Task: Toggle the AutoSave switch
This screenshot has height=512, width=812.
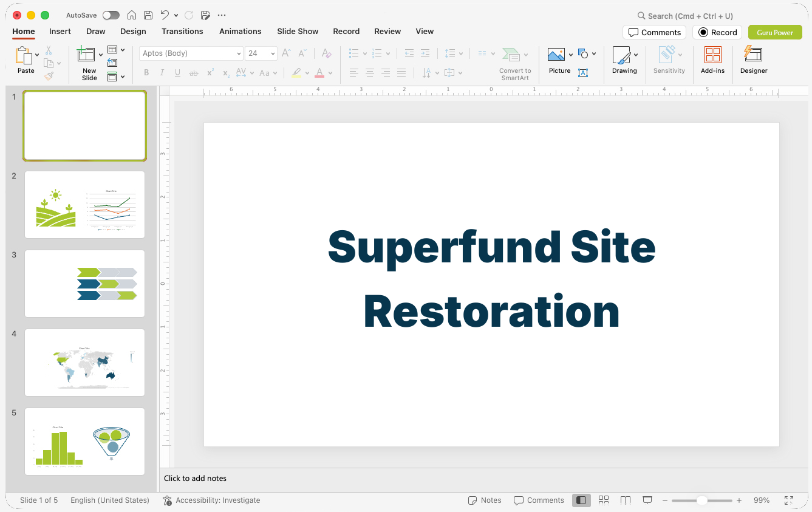Action: (111, 15)
